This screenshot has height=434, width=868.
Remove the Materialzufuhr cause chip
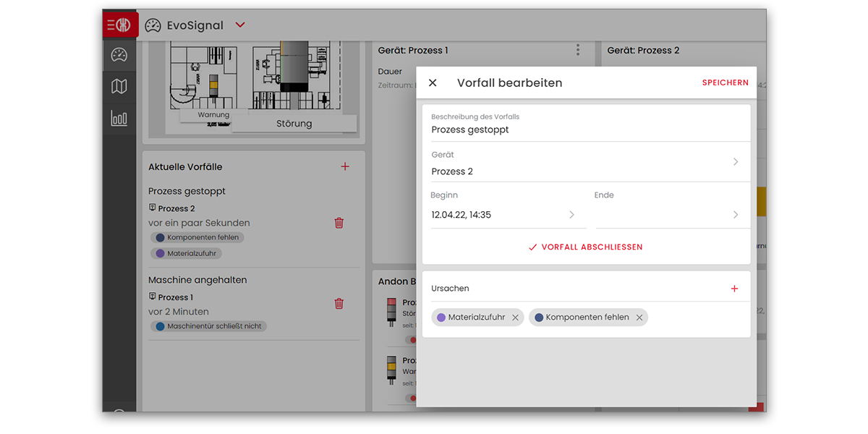coord(515,318)
